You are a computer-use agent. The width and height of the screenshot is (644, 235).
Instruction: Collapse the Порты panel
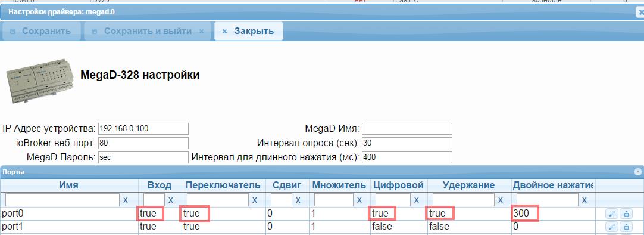[638, 172]
